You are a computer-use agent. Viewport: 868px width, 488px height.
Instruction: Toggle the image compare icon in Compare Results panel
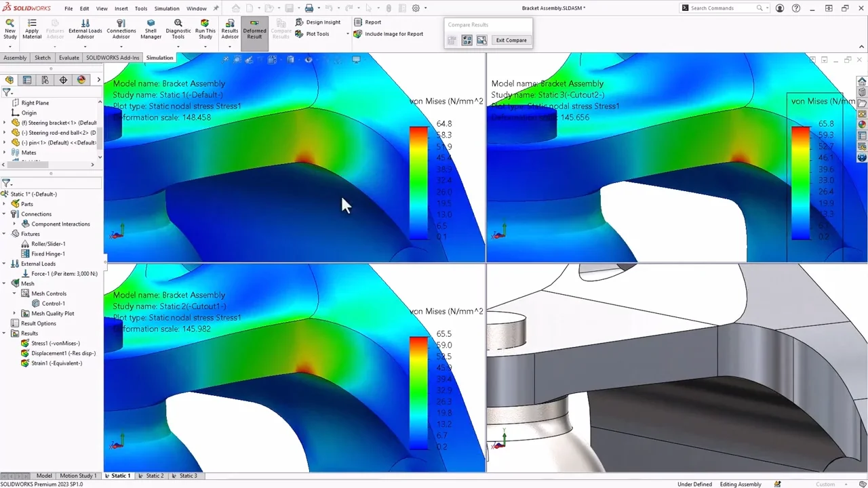(481, 40)
